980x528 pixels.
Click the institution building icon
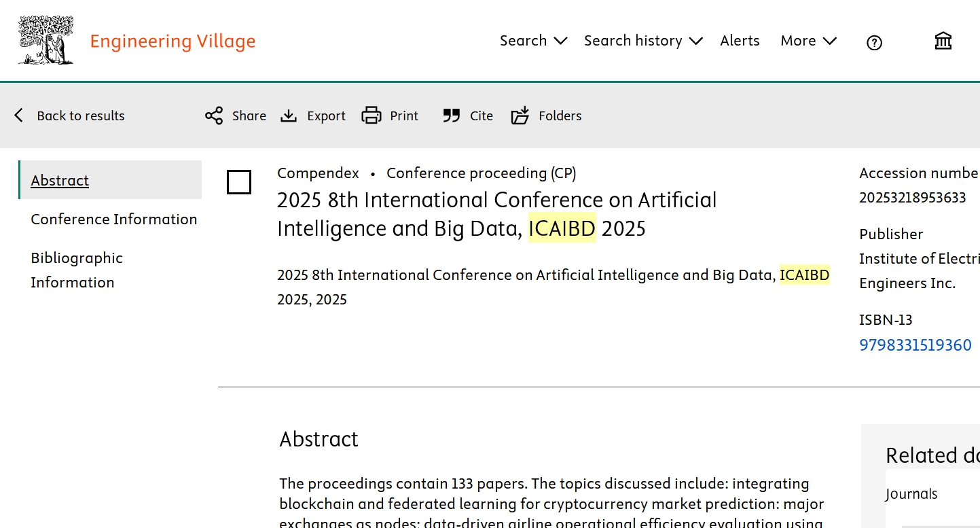tap(943, 41)
